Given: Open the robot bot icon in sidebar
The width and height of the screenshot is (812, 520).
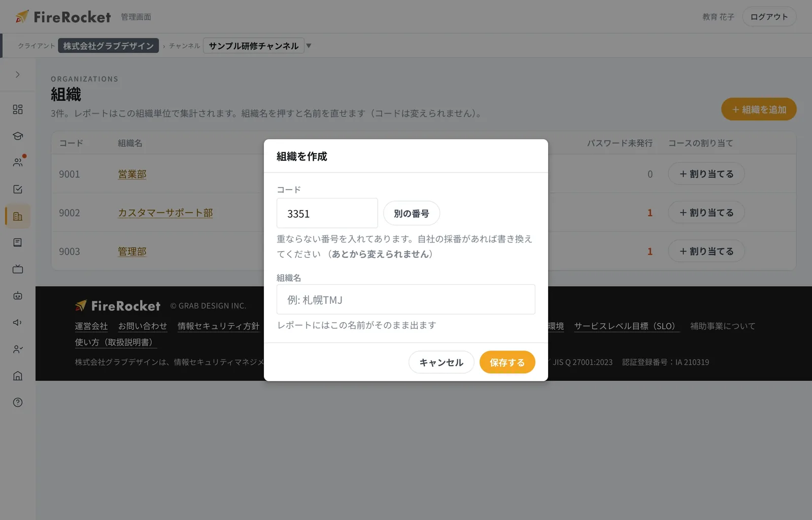Looking at the screenshot, I should 18,296.
